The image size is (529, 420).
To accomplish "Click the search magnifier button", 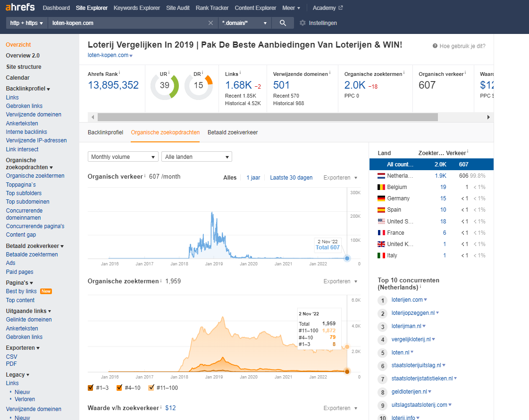I will [x=283, y=23].
